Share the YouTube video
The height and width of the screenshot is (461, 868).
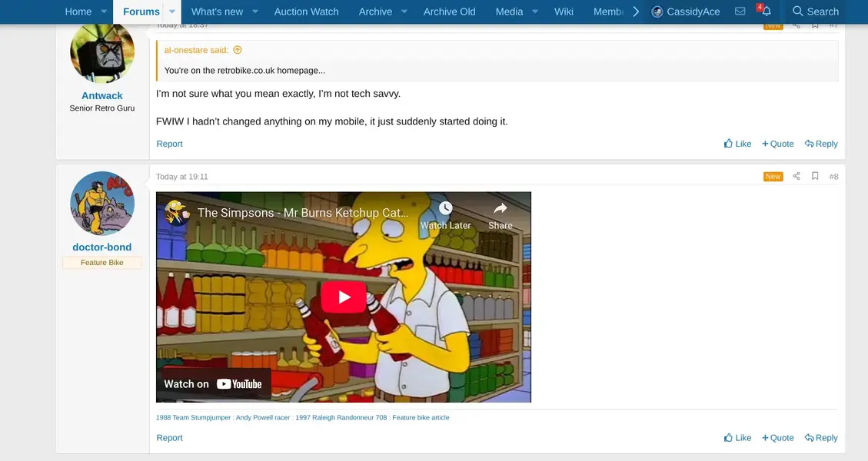pos(501,216)
